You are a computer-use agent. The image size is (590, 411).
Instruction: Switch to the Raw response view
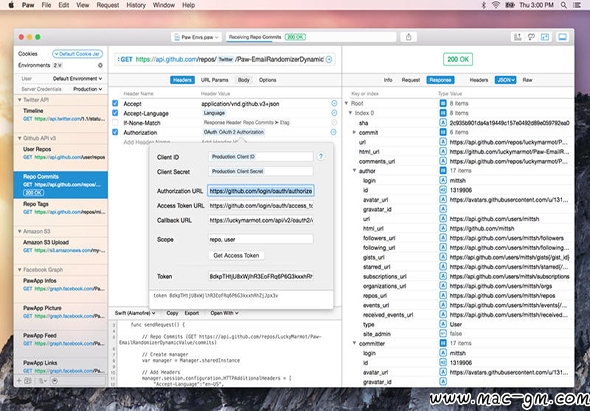527,80
